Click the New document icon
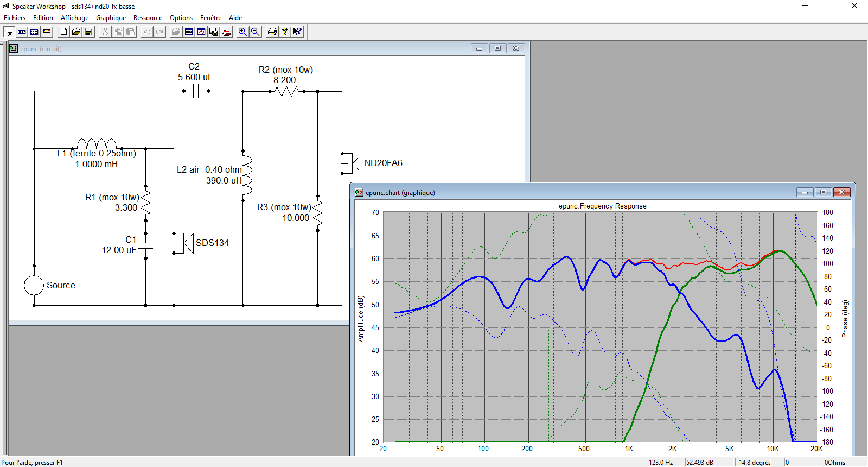The image size is (868, 467). (x=63, y=32)
